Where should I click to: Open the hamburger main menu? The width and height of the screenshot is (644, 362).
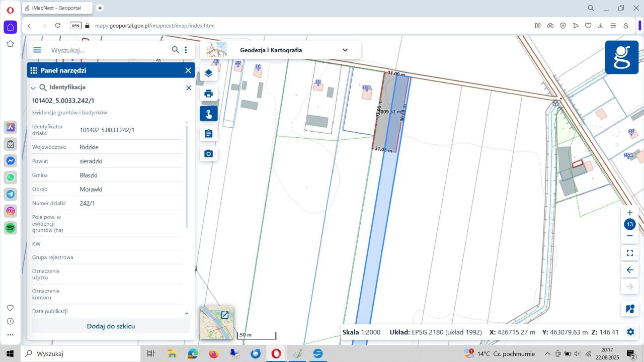[x=37, y=50]
